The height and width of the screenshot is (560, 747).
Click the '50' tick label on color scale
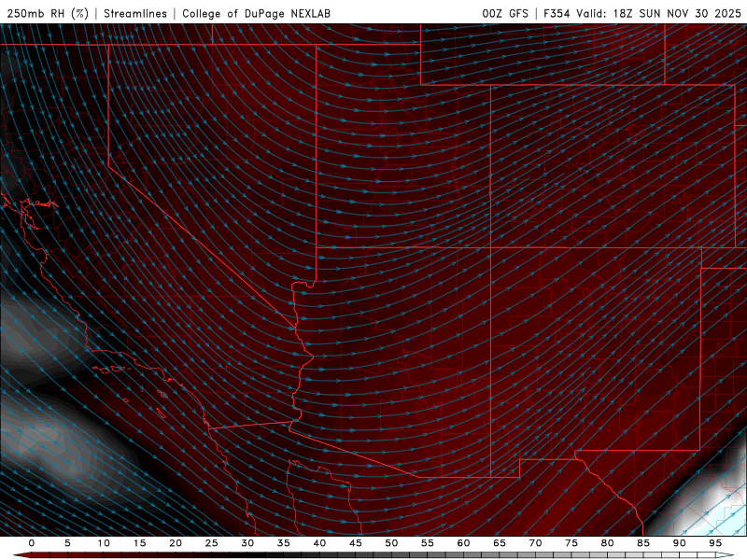pos(391,543)
